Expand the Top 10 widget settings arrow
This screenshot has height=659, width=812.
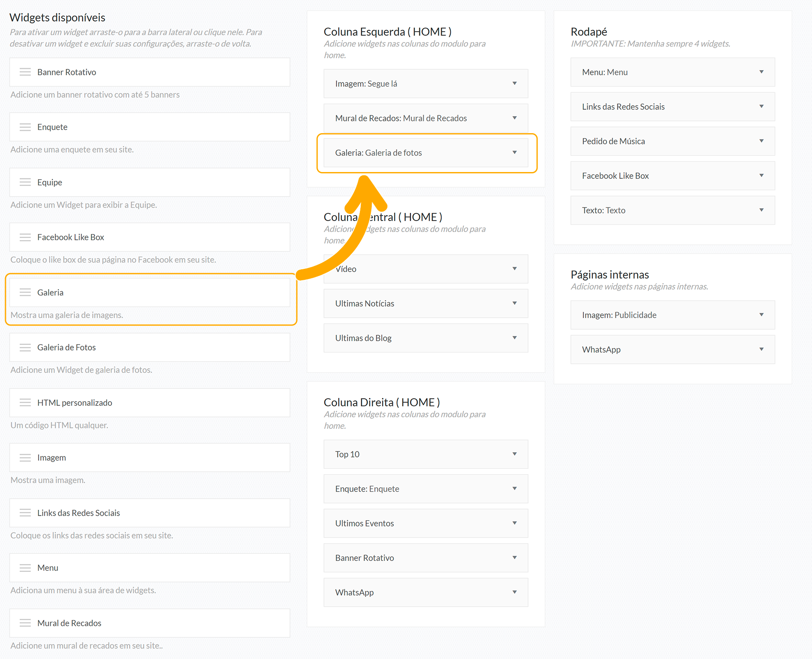click(x=514, y=454)
